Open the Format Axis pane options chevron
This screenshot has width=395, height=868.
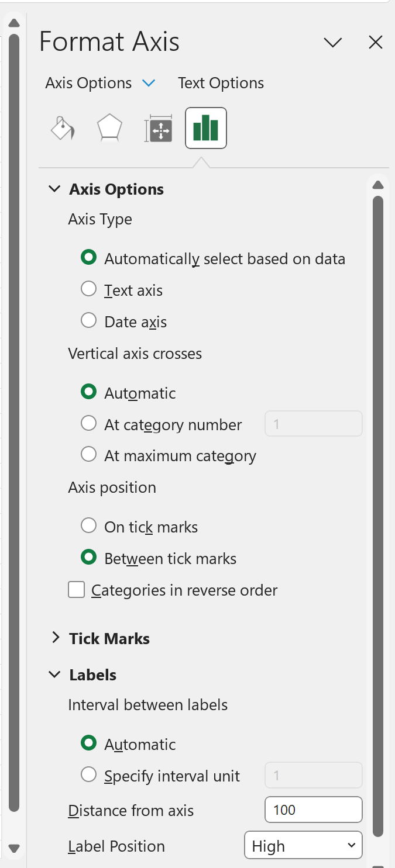point(332,42)
